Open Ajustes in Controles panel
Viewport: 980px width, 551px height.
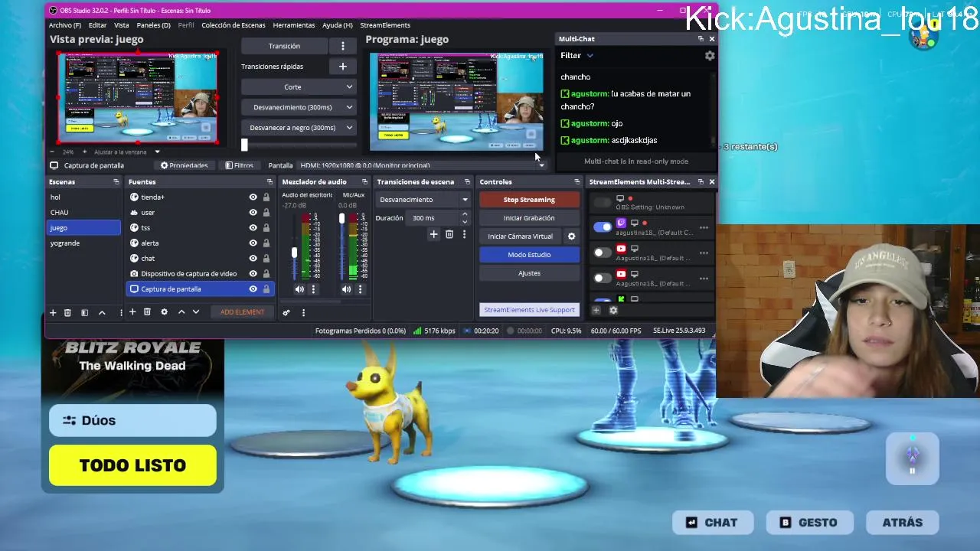(529, 273)
